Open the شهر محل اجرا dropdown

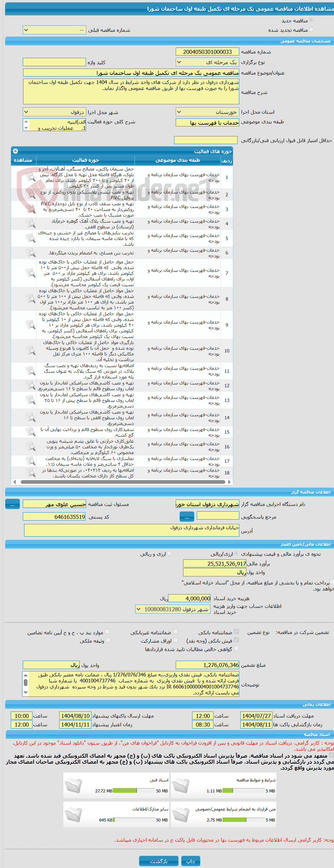pos(54,112)
